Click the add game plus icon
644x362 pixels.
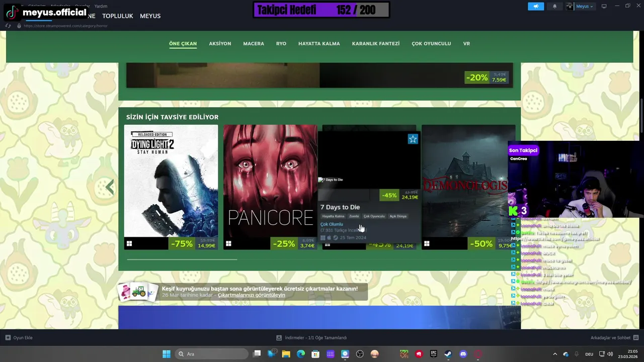tap(8, 337)
